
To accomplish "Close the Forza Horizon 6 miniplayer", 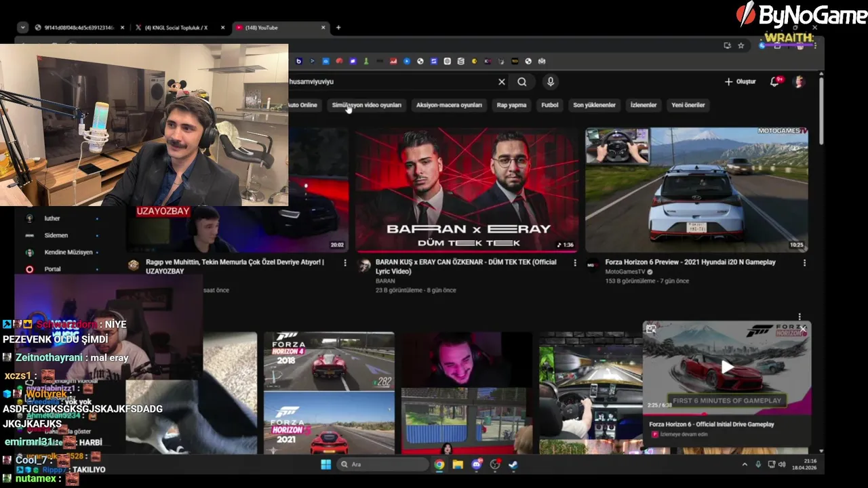I will (802, 329).
